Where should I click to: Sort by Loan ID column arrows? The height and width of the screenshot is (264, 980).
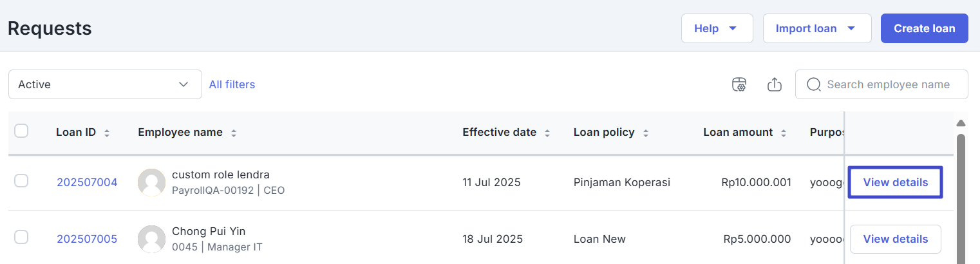pos(107,133)
